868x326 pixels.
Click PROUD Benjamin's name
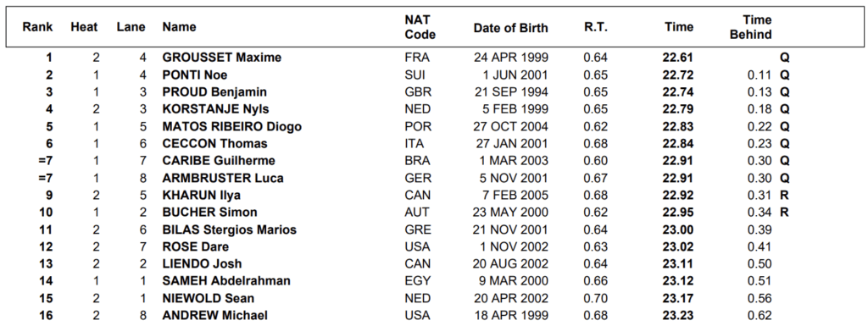click(214, 91)
